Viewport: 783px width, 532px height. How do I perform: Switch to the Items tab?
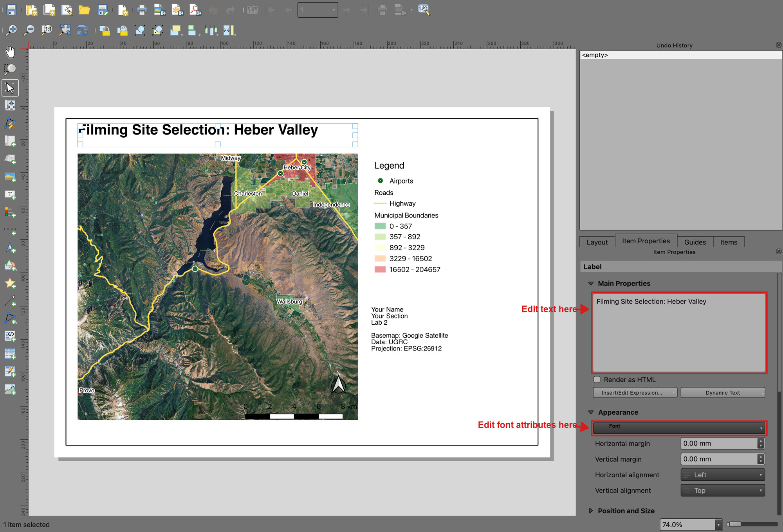click(729, 242)
